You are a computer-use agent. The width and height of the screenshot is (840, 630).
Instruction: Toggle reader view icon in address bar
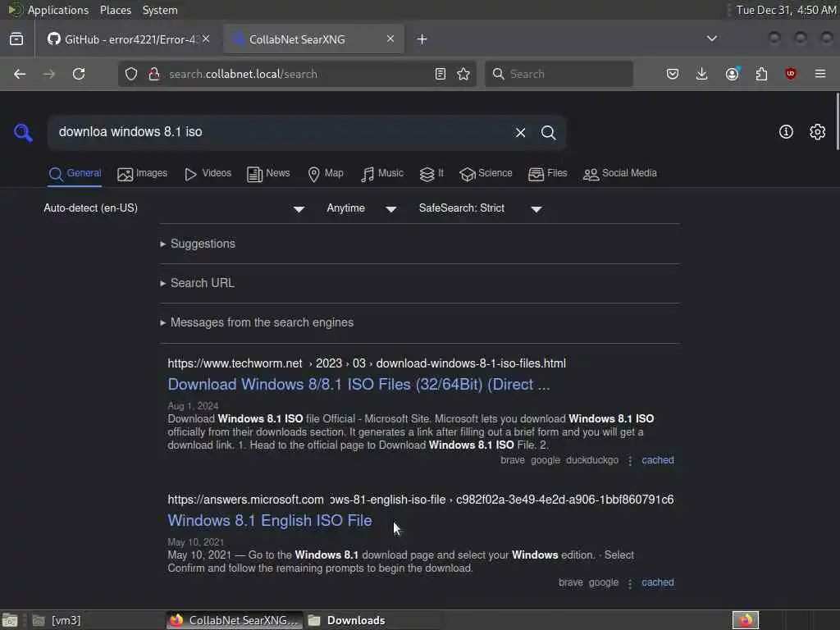tap(441, 74)
